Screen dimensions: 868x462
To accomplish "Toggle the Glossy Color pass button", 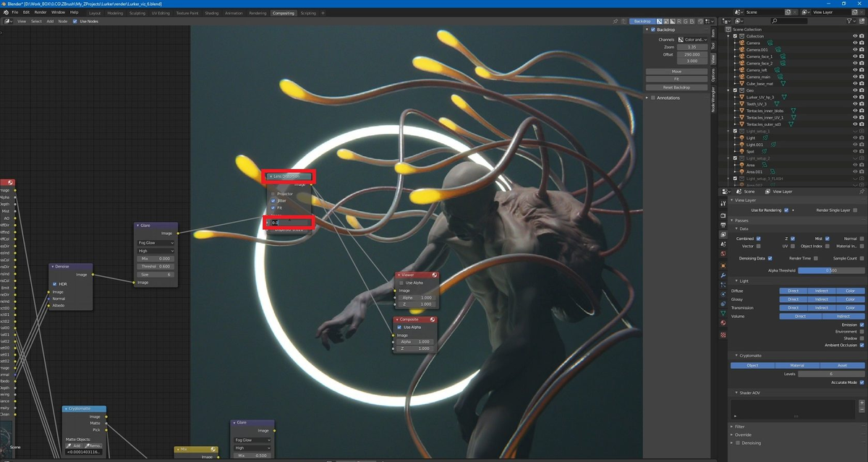I will 850,299.
